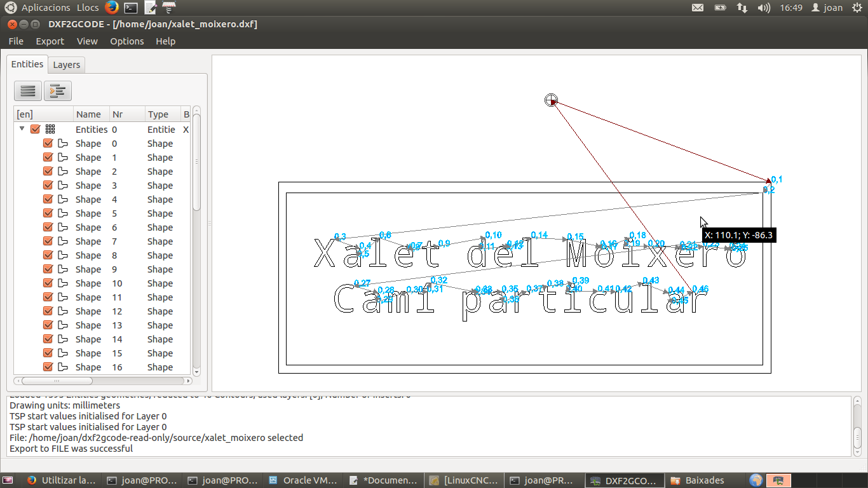Image resolution: width=868 pixels, height=488 pixels.
Task: Click the machine origin crosshair marker
Action: click(551, 100)
